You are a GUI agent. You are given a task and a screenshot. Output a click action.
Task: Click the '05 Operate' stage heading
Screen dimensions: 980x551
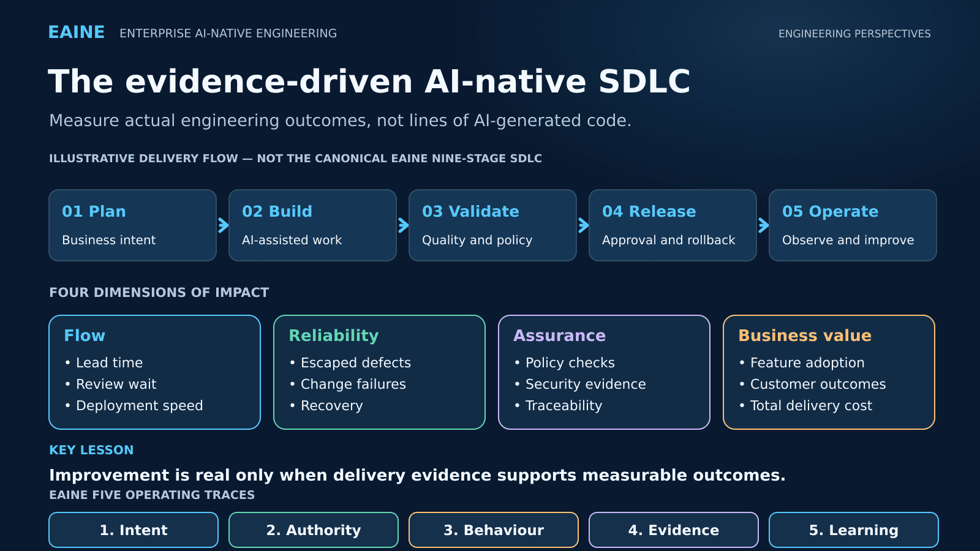[x=830, y=212]
